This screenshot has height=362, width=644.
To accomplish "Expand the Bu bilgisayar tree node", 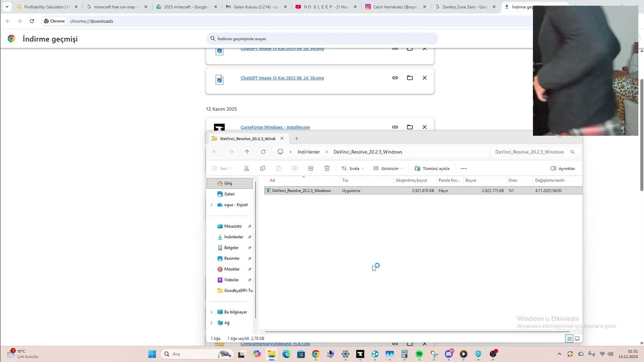I will (x=211, y=312).
